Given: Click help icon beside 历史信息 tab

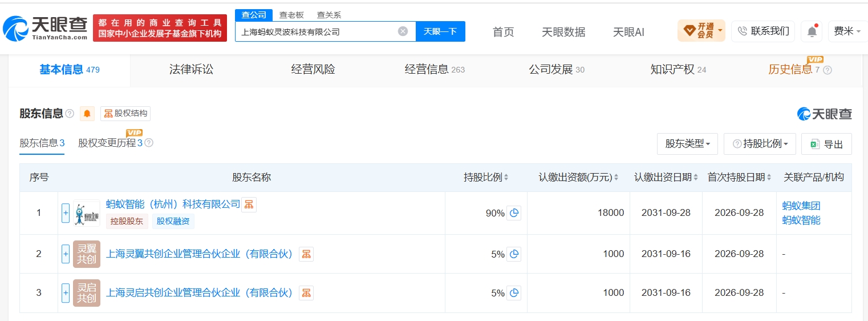Looking at the screenshot, I should tap(828, 70).
